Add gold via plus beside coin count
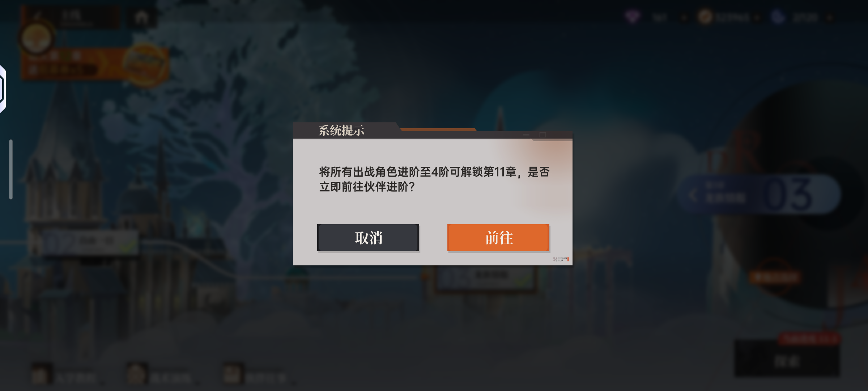 (x=757, y=18)
